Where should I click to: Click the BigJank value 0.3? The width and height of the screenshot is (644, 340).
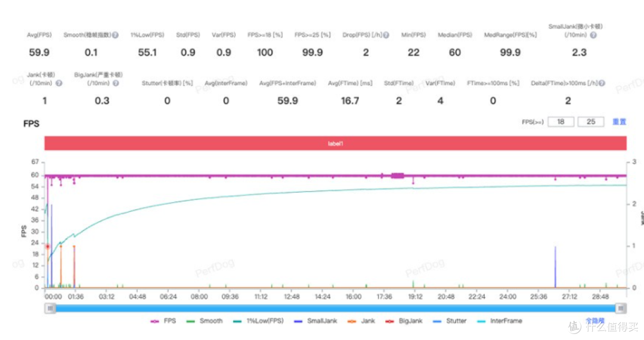[x=102, y=101]
